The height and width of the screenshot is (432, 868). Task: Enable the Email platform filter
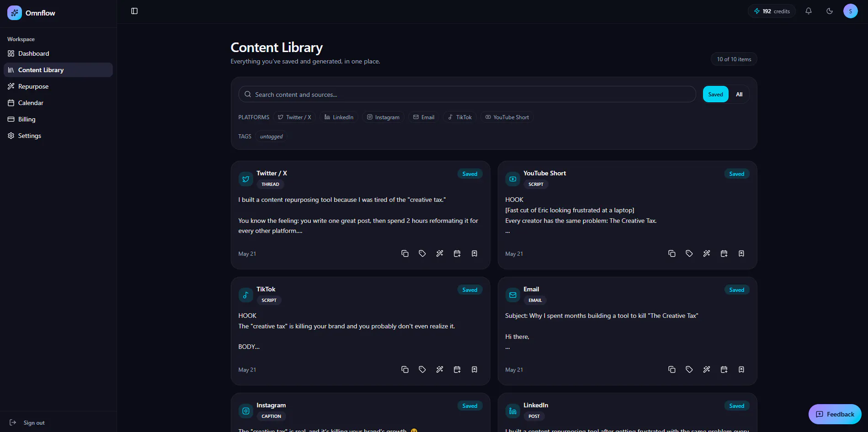point(424,117)
